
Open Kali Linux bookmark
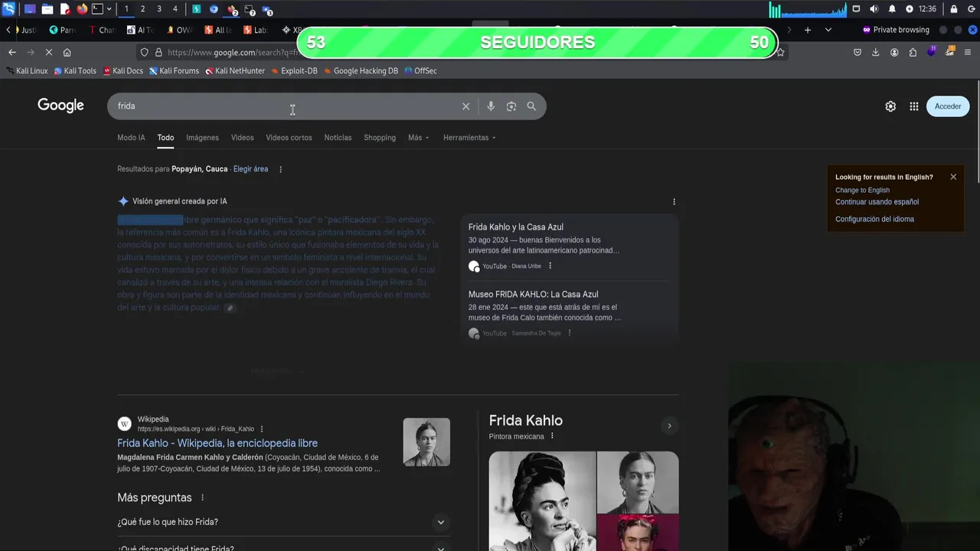click(27, 70)
